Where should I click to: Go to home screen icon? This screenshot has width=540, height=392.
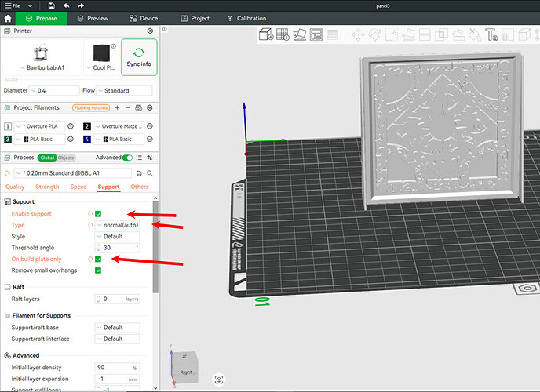coord(8,19)
